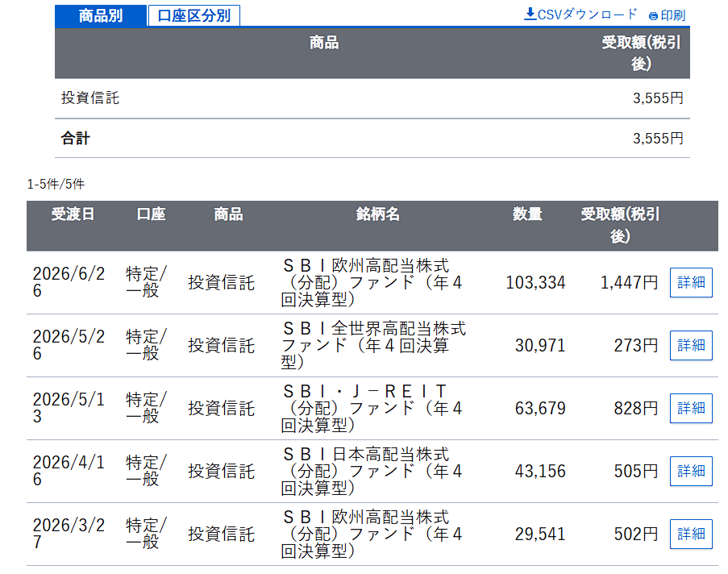The height and width of the screenshot is (574, 728).
Task: Click the 1-5件/5件 record count text
Action: pos(56,185)
